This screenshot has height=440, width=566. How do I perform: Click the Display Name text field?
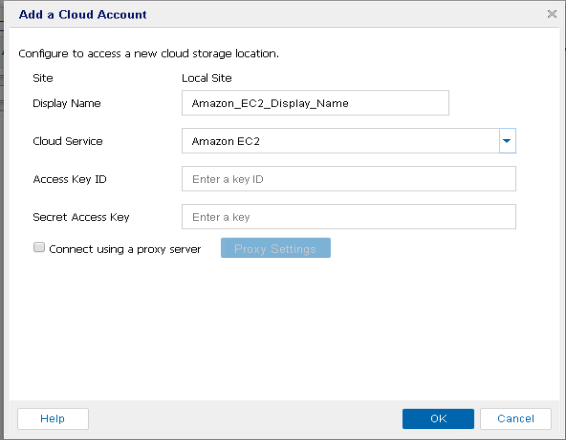click(x=315, y=103)
